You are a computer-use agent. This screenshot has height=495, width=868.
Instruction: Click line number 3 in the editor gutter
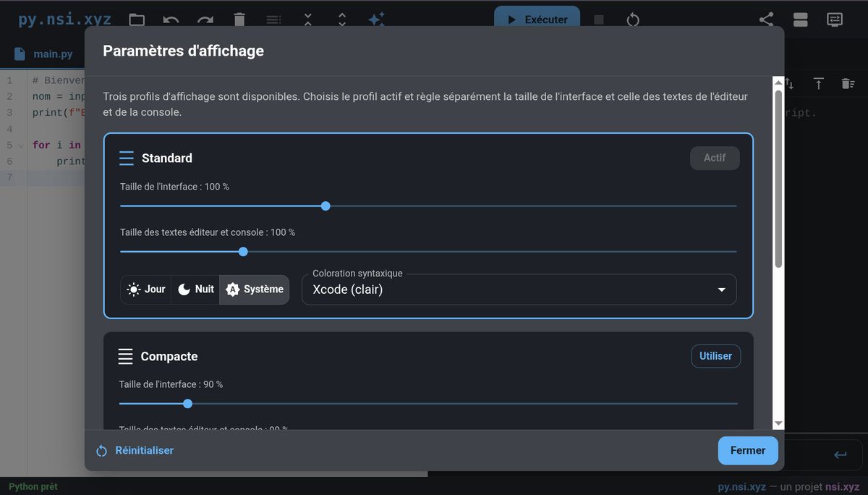[x=10, y=113]
